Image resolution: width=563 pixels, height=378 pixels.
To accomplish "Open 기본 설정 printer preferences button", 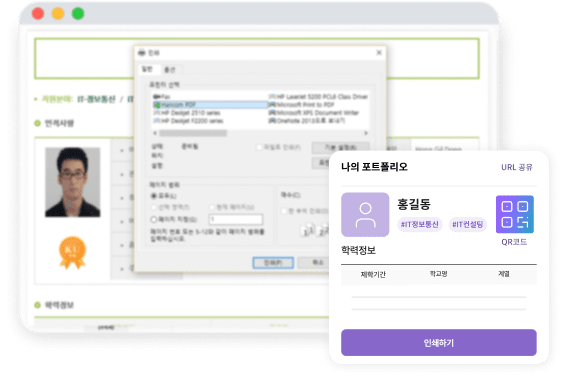I will click(340, 147).
